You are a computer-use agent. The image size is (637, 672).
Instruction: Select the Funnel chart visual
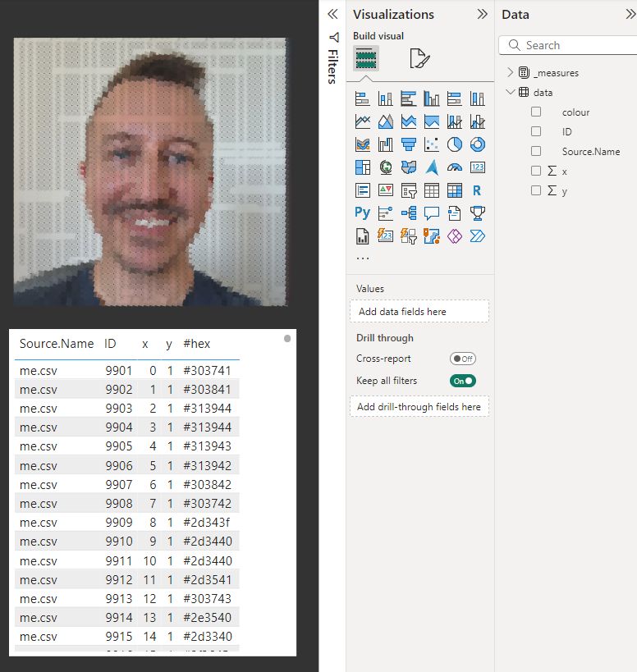click(x=409, y=144)
